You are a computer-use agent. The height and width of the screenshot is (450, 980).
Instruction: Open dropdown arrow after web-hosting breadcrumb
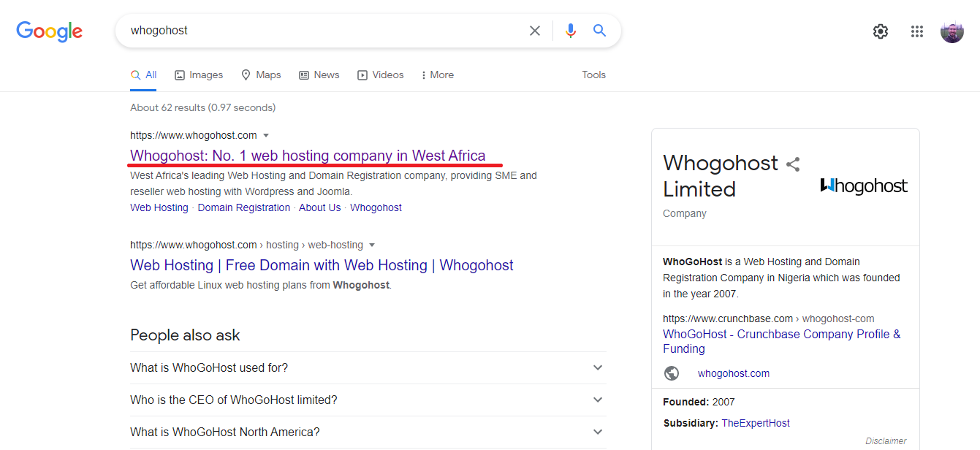pyautogui.click(x=372, y=245)
